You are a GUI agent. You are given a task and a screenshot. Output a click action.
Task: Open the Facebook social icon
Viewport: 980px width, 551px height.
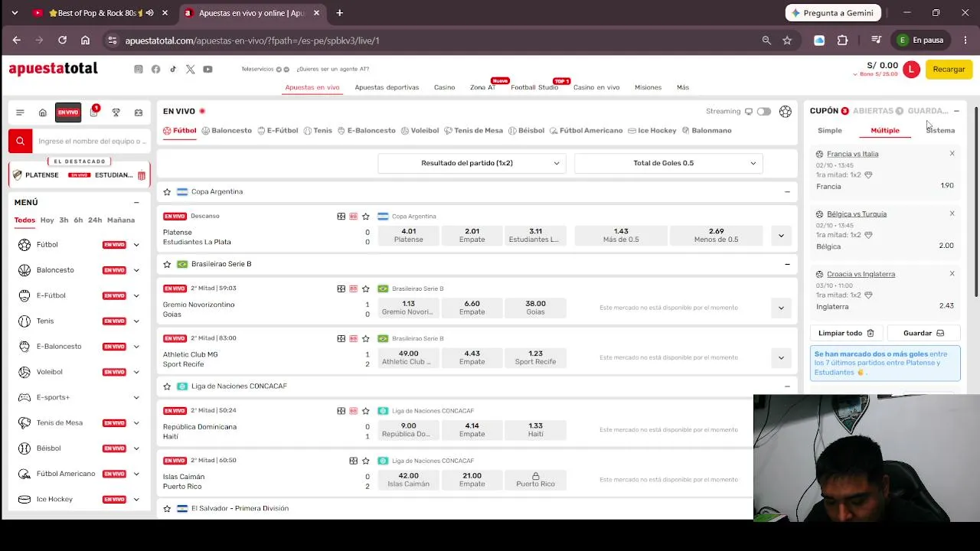tap(155, 69)
